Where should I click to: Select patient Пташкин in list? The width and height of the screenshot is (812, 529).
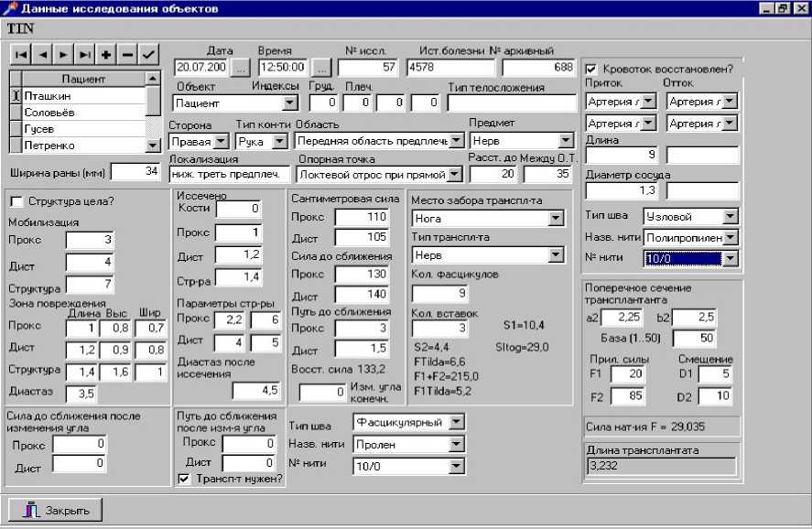(x=84, y=96)
